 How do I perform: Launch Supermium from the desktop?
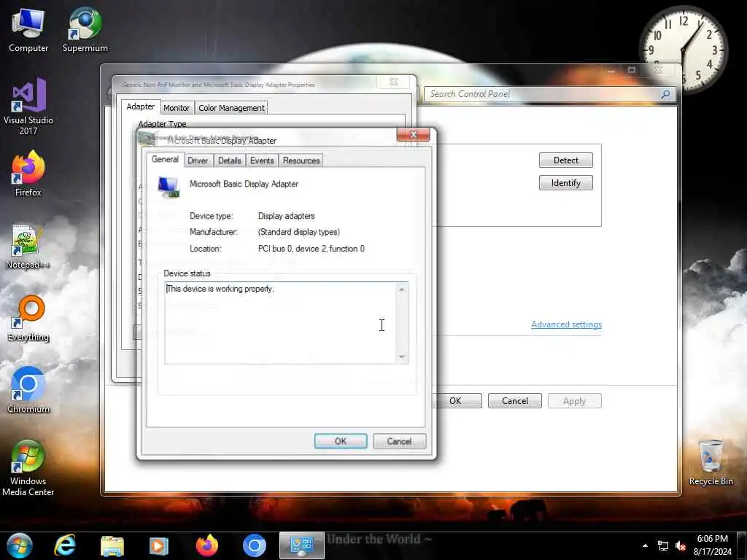pyautogui.click(x=85, y=30)
